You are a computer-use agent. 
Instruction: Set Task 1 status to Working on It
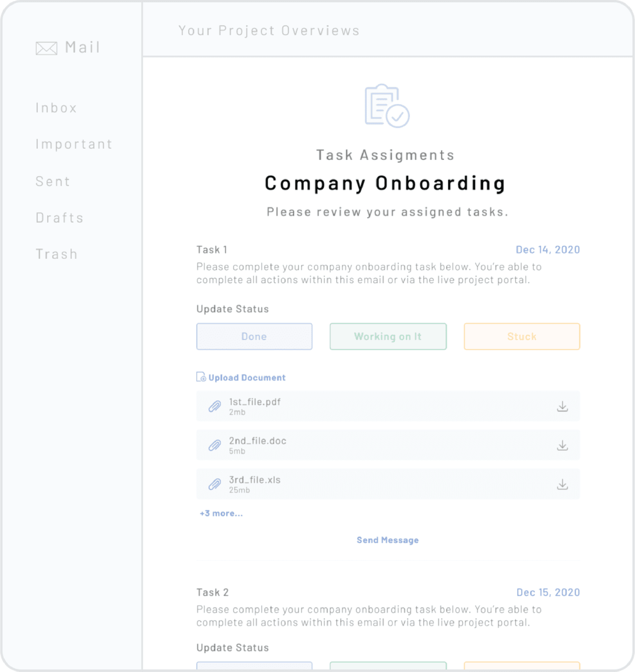pyautogui.click(x=387, y=336)
